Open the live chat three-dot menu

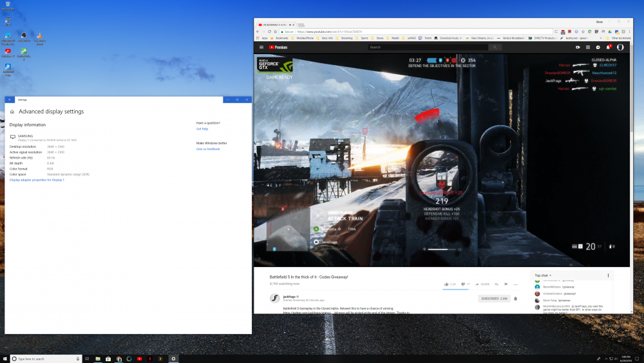coord(609,275)
